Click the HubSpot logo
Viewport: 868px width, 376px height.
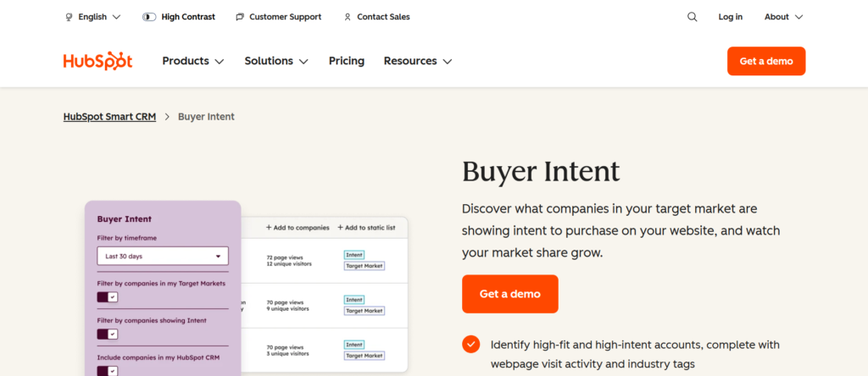[98, 61]
